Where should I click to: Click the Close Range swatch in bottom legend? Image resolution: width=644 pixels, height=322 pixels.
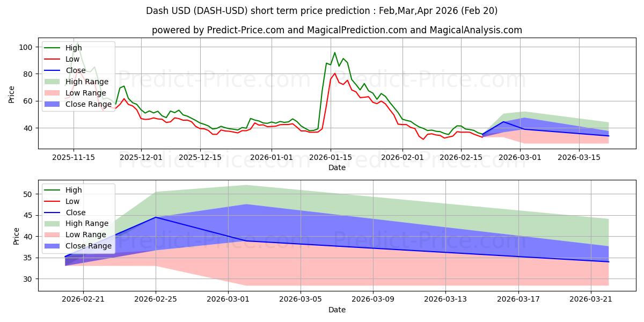52,246
